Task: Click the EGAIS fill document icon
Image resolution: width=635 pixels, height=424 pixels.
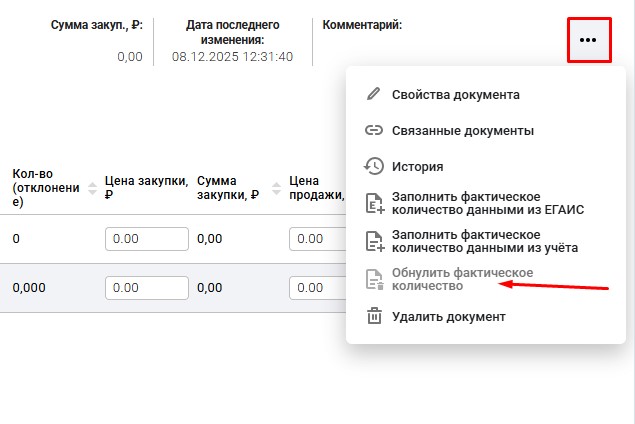Action: click(375, 203)
